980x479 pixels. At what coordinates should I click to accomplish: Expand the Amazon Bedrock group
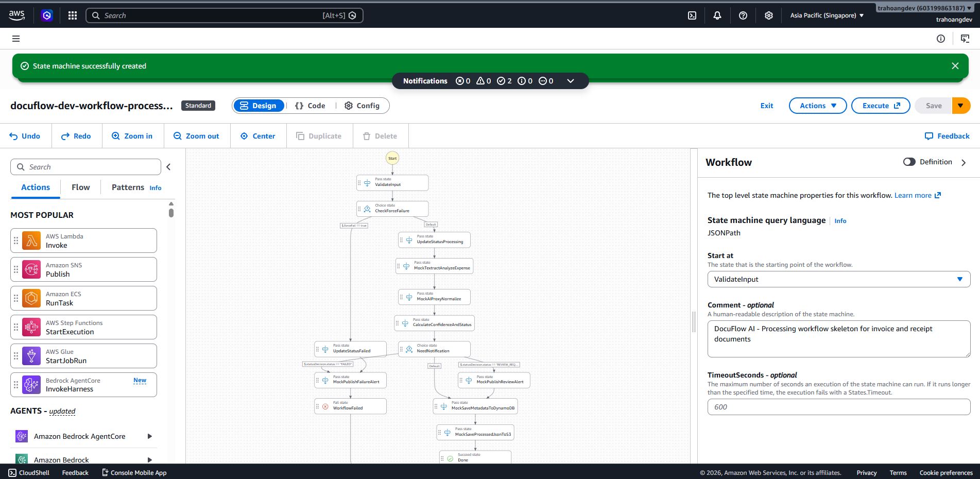coord(150,460)
